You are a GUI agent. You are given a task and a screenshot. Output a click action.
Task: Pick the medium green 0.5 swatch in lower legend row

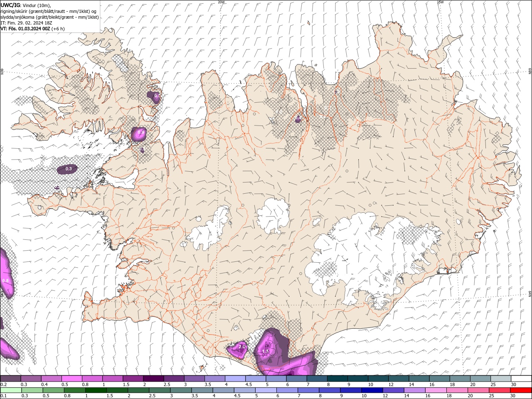click(x=54, y=390)
